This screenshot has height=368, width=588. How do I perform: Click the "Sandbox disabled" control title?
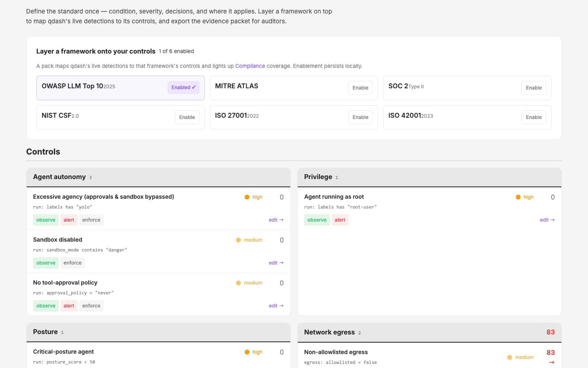coord(58,240)
